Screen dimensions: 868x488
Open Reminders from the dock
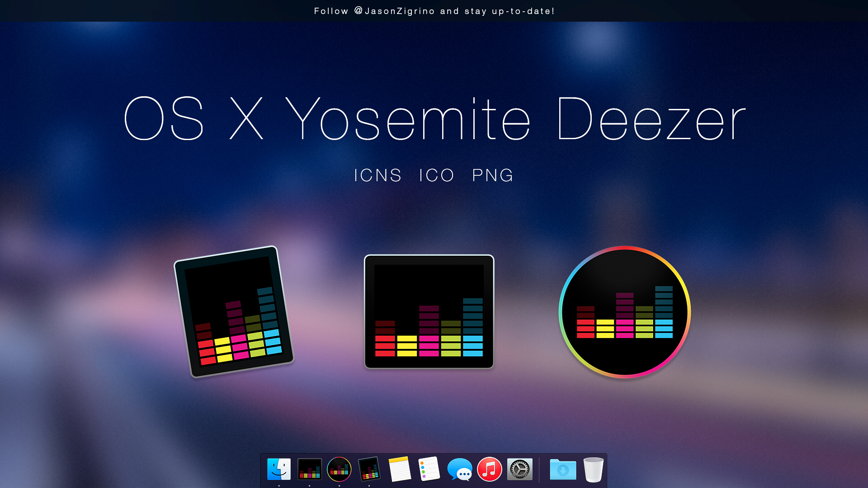click(x=429, y=469)
